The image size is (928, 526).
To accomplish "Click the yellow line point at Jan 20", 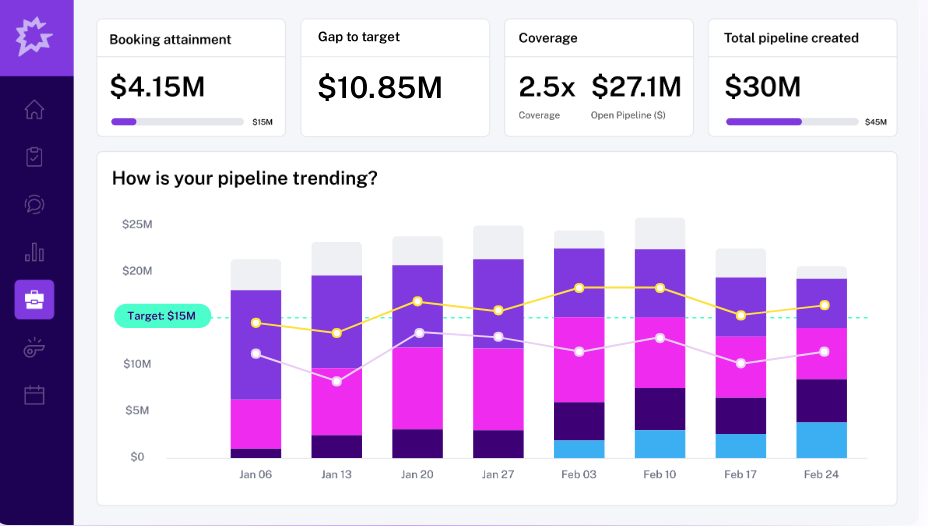I will pos(418,301).
